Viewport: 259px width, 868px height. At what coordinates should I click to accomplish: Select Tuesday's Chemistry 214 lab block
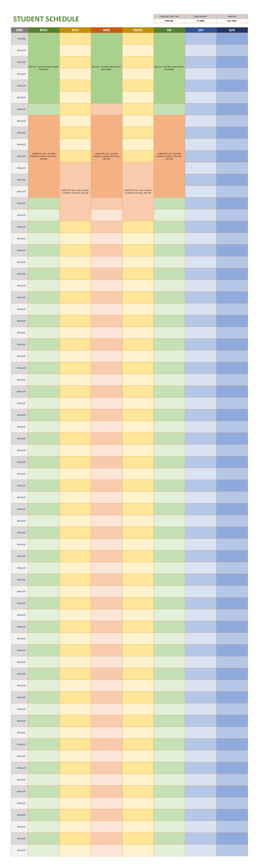pyautogui.click(x=75, y=191)
